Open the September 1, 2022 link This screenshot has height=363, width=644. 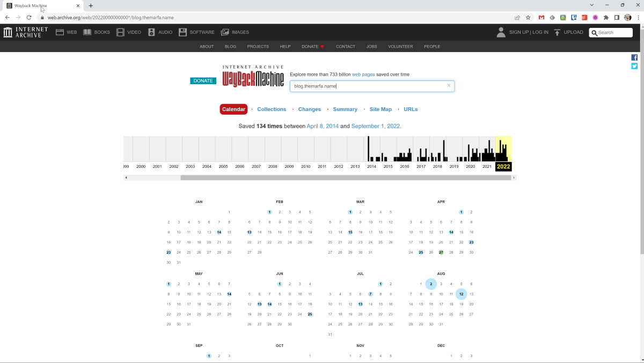pyautogui.click(x=376, y=126)
